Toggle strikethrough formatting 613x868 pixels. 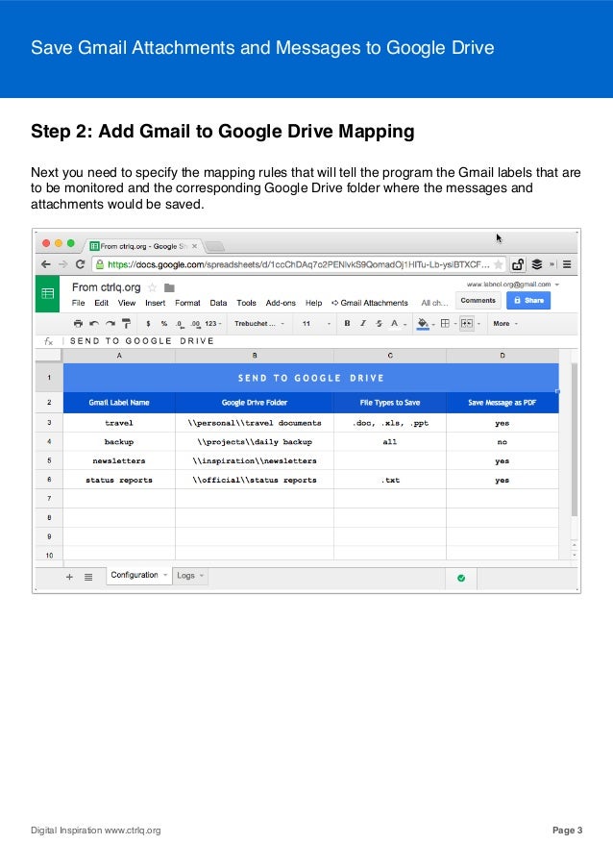[x=379, y=323]
